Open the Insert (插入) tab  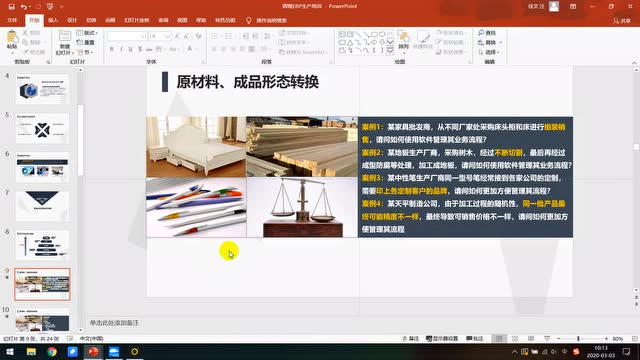coord(53,20)
